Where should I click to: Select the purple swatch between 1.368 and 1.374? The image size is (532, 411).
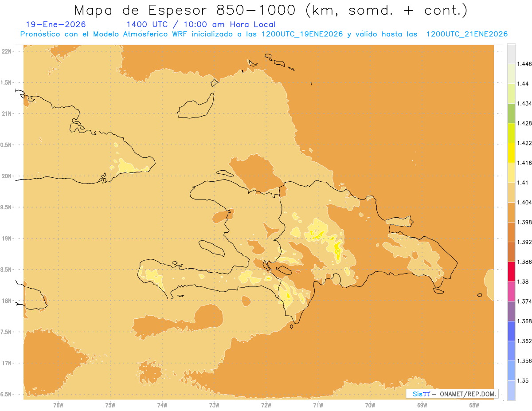tap(511, 311)
